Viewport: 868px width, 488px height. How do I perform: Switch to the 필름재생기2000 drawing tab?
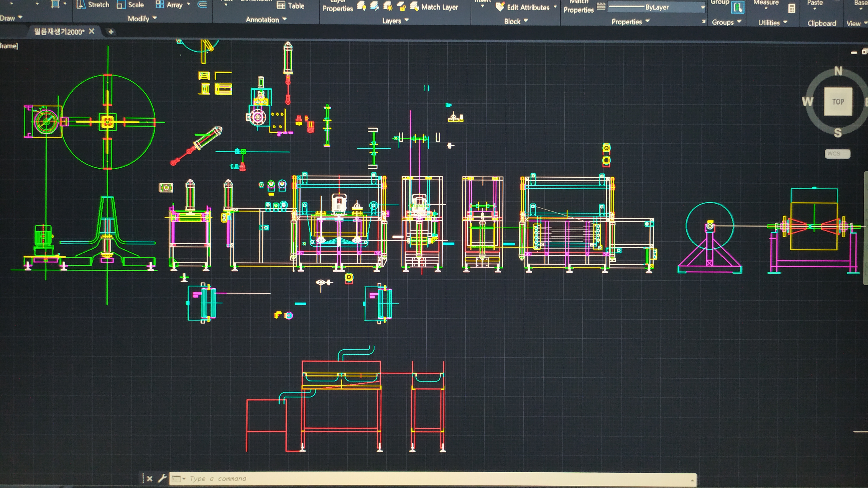[x=59, y=32]
